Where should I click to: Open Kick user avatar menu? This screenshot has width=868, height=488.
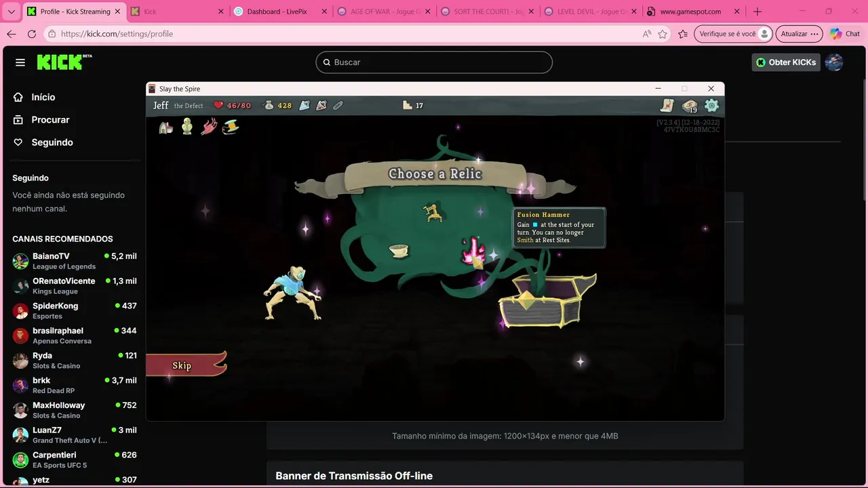pos(834,62)
